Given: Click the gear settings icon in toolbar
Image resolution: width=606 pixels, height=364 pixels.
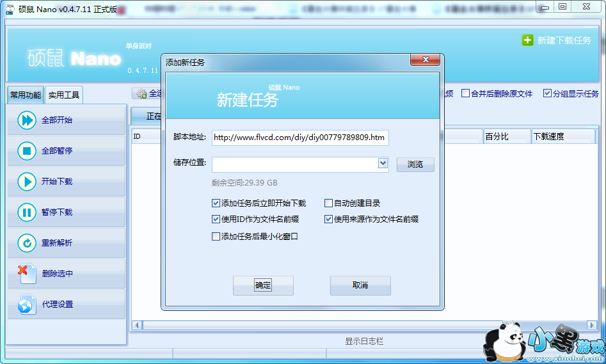Looking at the screenshot, I should (x=141, y=93).
